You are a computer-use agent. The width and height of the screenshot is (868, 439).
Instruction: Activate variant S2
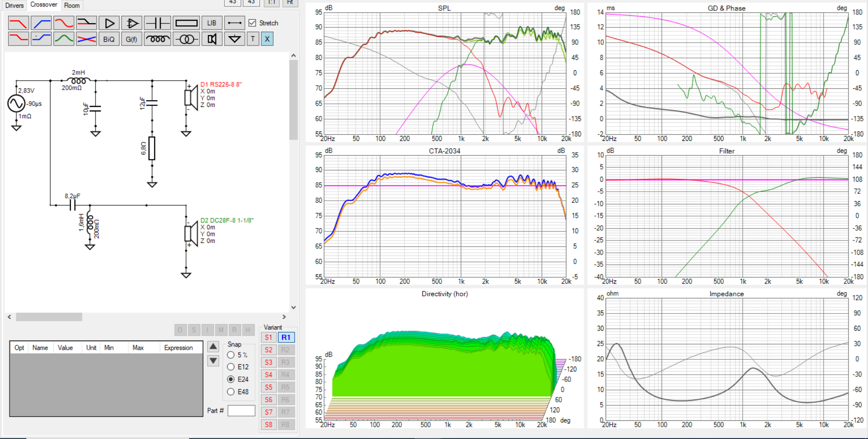(x=268, y=350)
